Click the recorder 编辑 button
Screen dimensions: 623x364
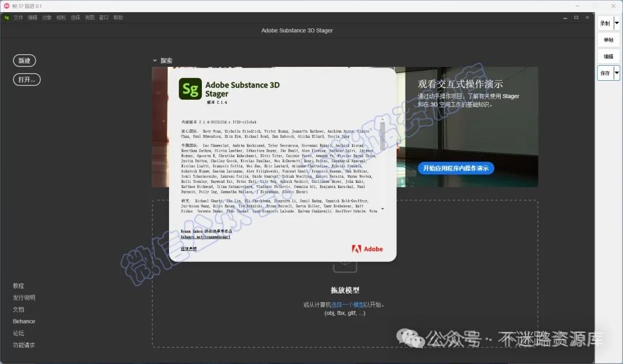(609, 57)
